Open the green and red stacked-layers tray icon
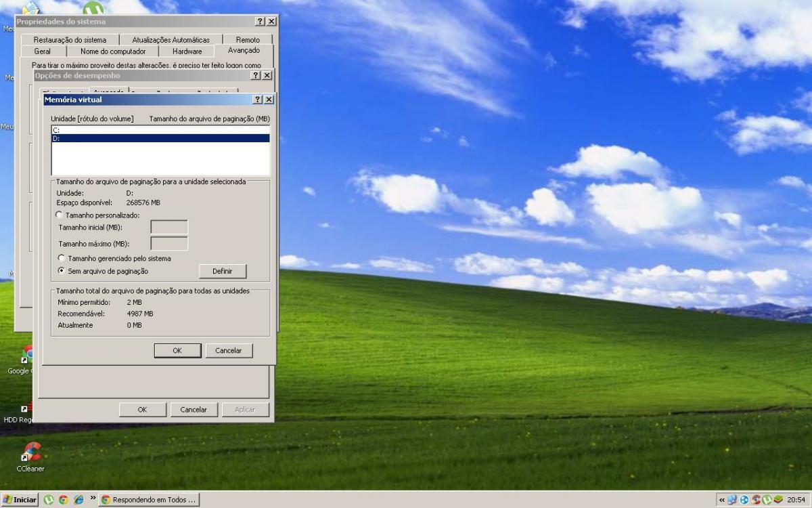Viewport: 812px width, 508px height. (778, 500)
